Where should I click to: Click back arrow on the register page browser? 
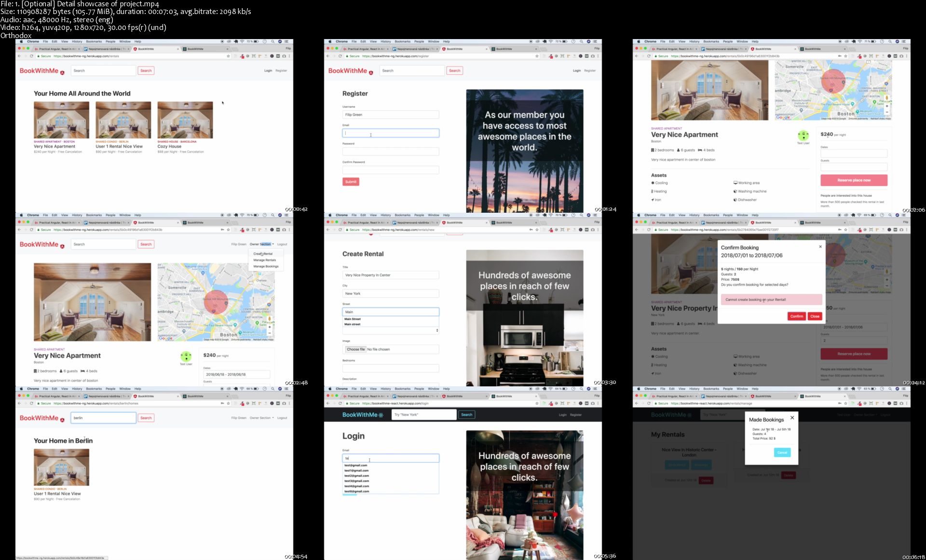point(328,56)
